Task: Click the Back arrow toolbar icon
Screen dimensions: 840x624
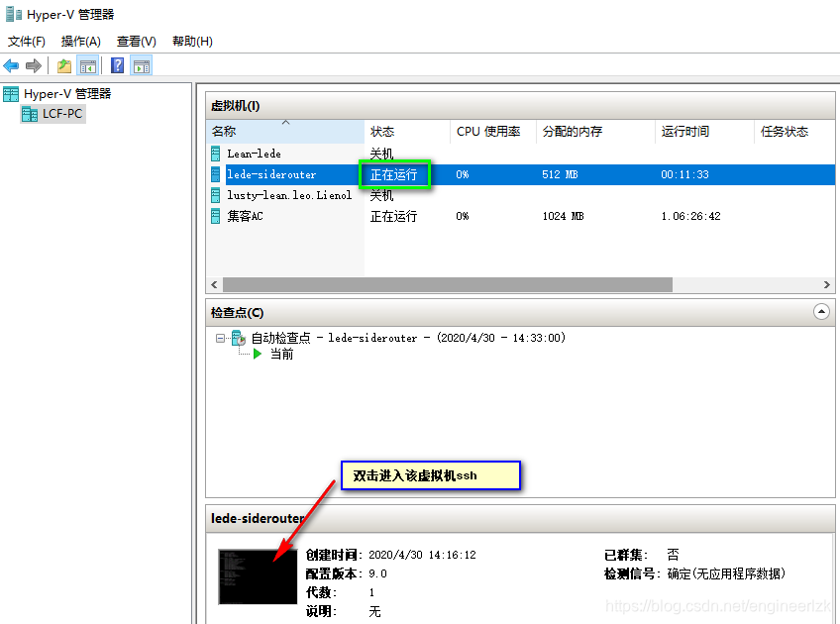Action: click(11, 66)
